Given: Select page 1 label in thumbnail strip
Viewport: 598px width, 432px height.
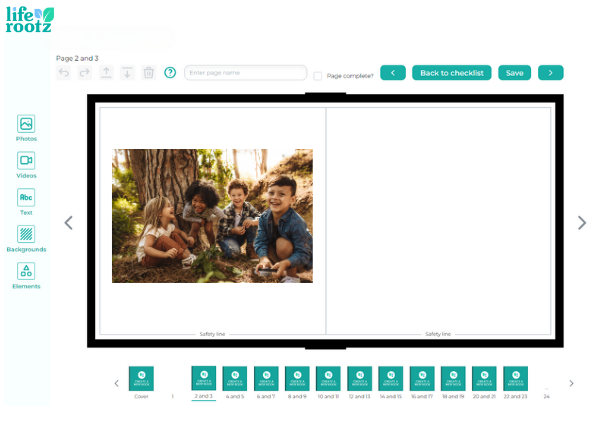Looking at the screenshot, I should click(172, 397).
